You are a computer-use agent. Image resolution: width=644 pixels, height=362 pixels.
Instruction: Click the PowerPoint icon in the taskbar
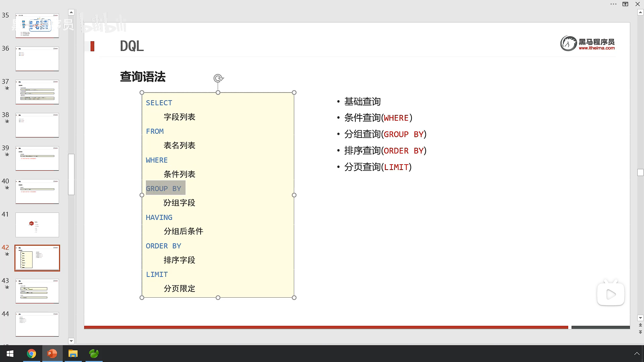pos(52,354)
